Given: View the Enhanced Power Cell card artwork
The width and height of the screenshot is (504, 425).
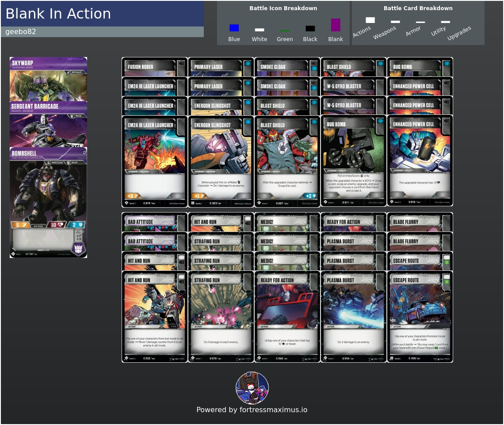Looking at the screenshot, I should (420, 149).
